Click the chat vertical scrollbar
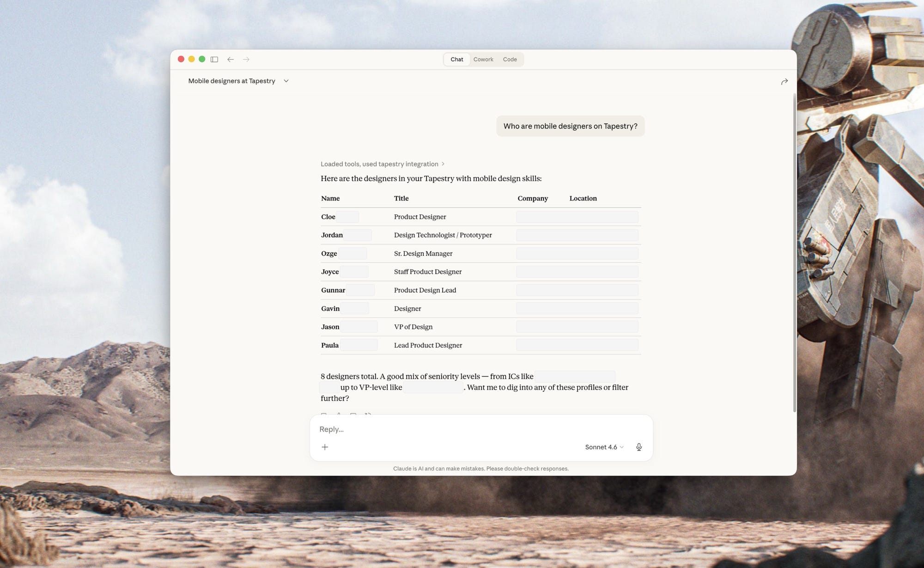This screenshot has height=568, width=924. [x=794, y=252]
